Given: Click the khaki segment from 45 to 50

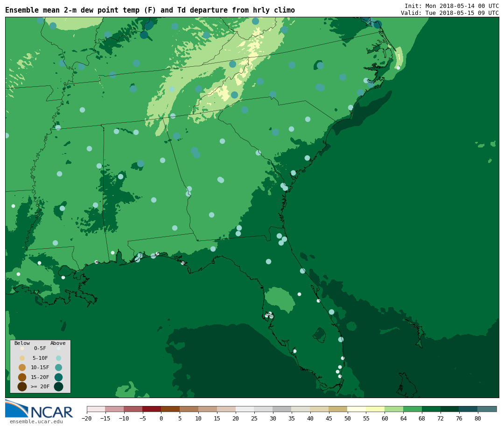Looking at the screenshot, I should pos(338,409).
